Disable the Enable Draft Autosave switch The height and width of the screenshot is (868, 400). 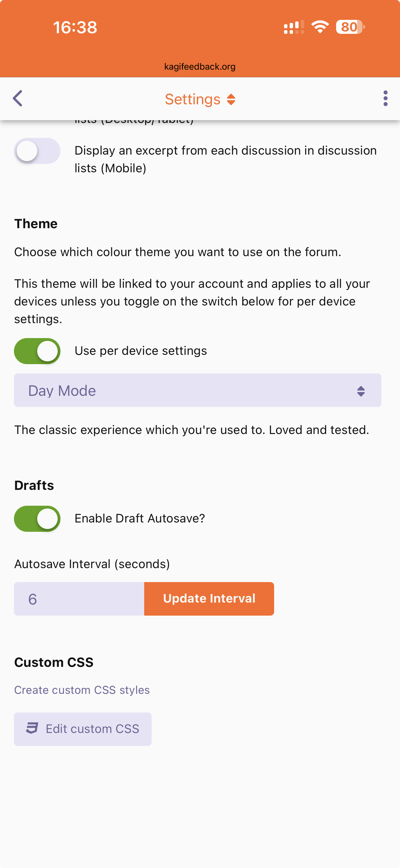point(37,518)
